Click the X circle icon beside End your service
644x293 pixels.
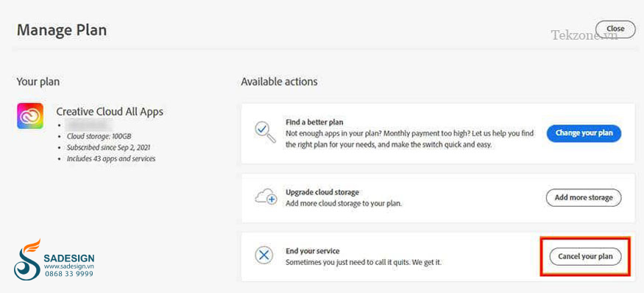pos(264,255)
